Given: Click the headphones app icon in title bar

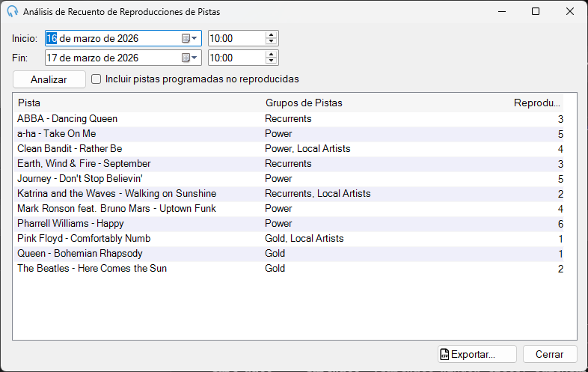Looking at the screenshot, I should (13, 11).
